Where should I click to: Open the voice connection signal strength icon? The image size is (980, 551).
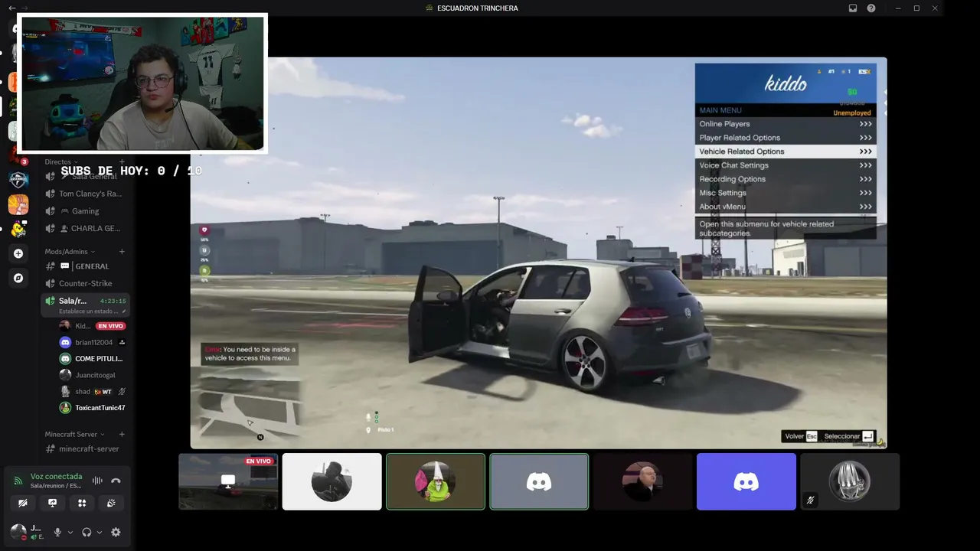(x=18, y=481)
